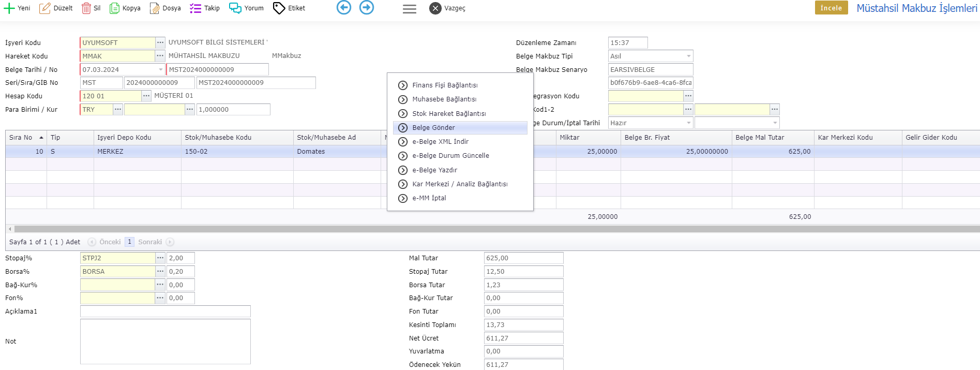Expand the Belge Makbuz Tipi dropdown
This screenshot has width=980, height=370.
(688, 56)
